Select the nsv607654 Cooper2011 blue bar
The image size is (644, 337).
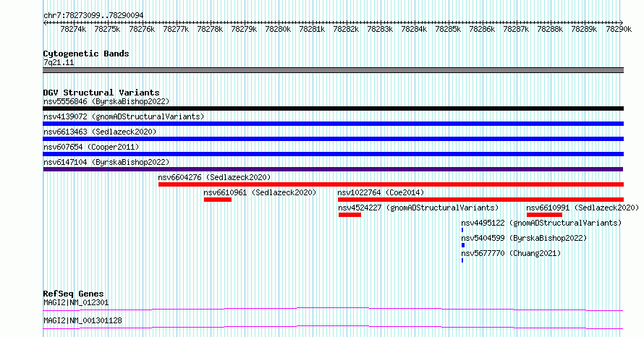click(x=333, y=154)
